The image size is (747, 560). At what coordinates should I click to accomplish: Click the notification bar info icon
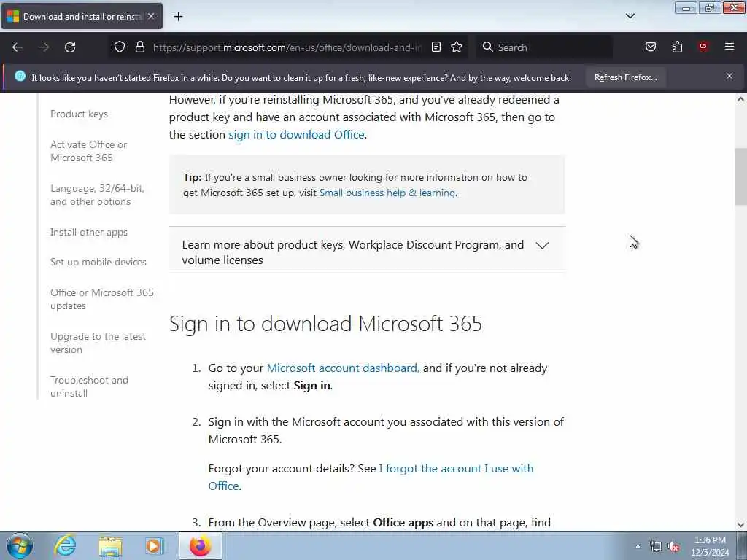20,76
